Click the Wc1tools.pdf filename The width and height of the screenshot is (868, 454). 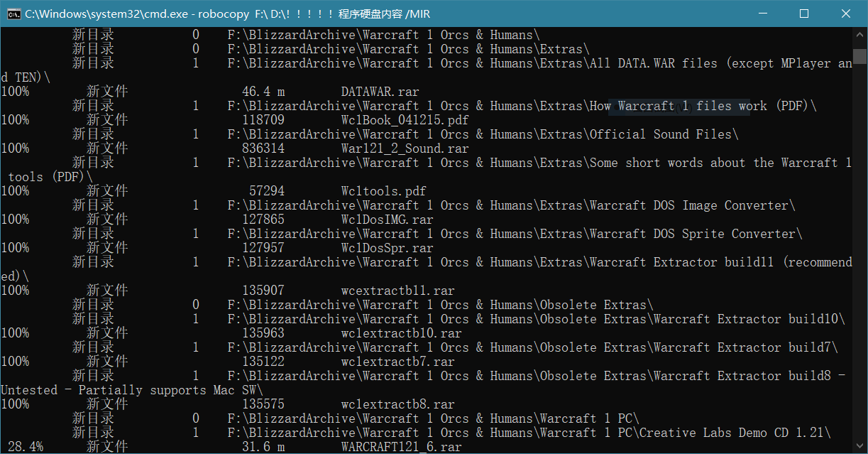click(383, 191)
